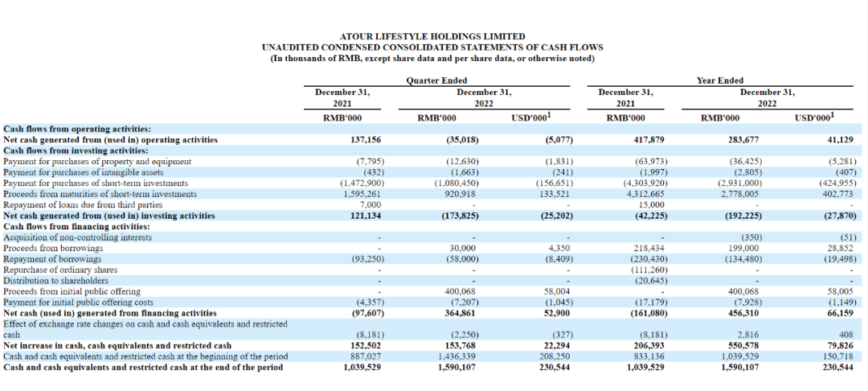Click 'Net cash generated from (used in) operating activities' label
This screenshot has width=868, height=391.
pos(110,140)
